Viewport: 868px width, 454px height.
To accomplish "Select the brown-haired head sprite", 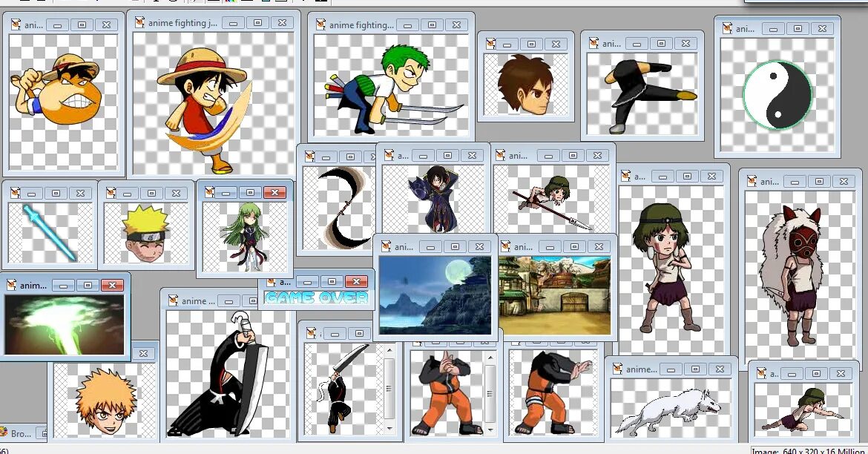I will [x=526, y=84].
